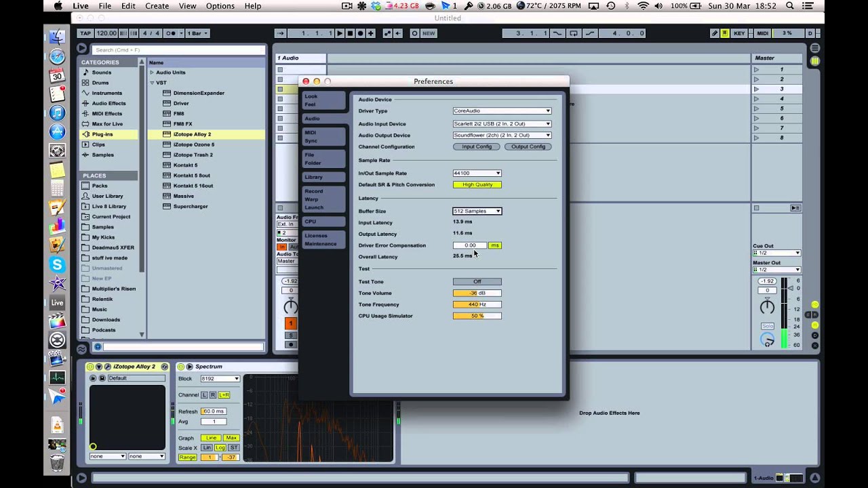
Task: Expand the Audio Units folder
Action: pyautogui.click(x=152, y=73)
